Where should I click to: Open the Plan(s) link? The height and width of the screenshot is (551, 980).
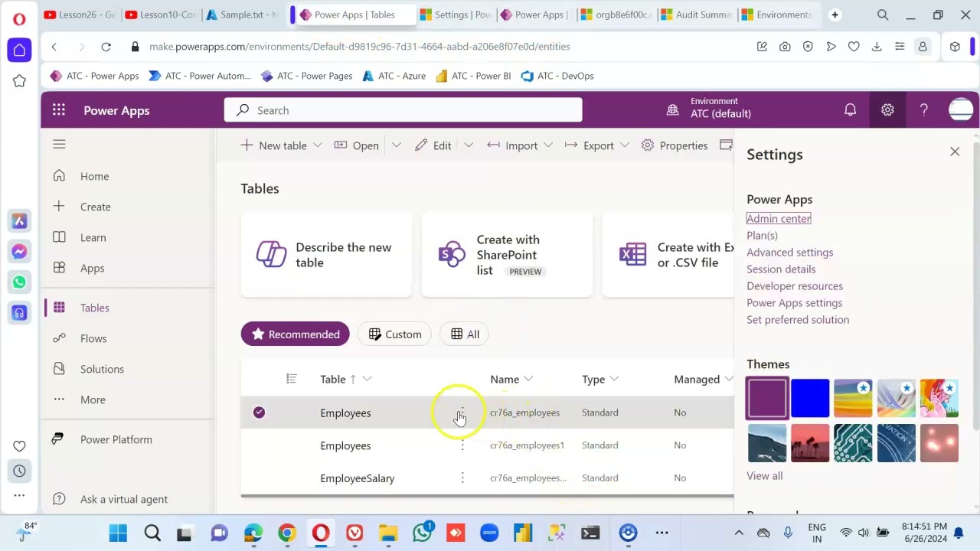point(762,236)
